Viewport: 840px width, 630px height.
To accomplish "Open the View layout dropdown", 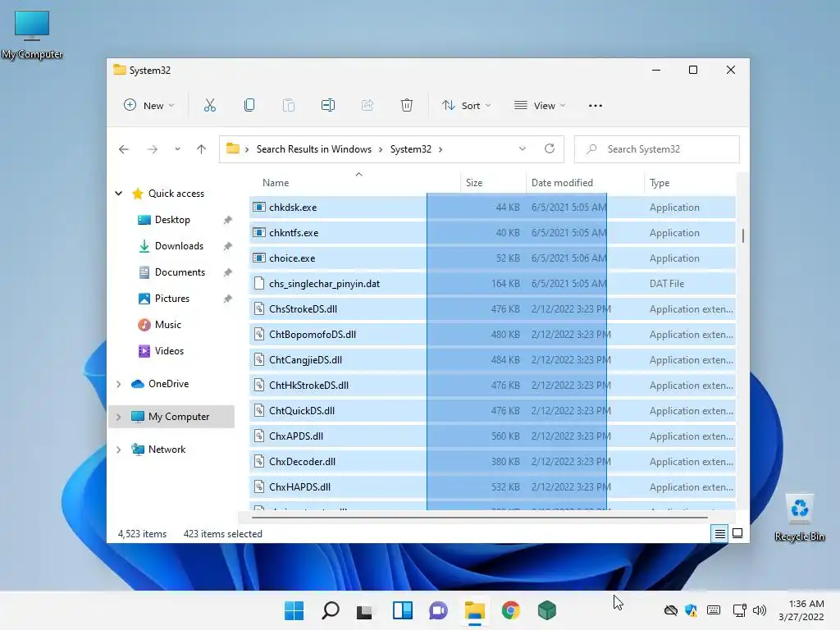I will [540, 106].
